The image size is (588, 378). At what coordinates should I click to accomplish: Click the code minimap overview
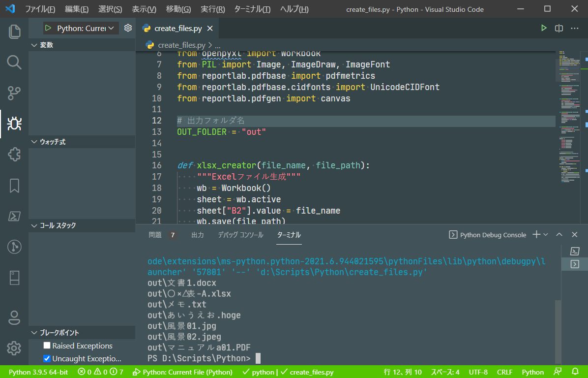(570, 117)
